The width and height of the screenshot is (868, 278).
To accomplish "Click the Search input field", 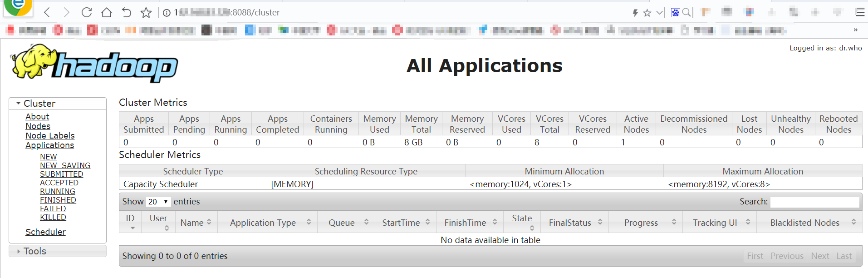I will [815, 202].
